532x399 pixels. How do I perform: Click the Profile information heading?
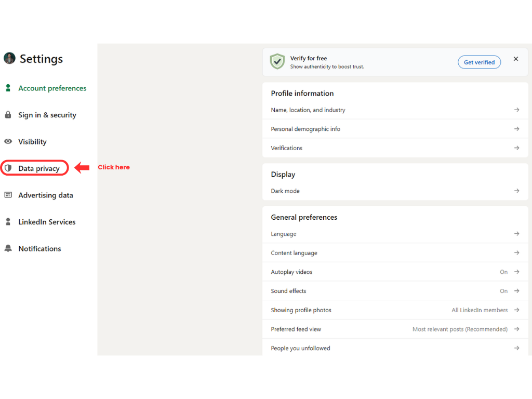[302, 94]
